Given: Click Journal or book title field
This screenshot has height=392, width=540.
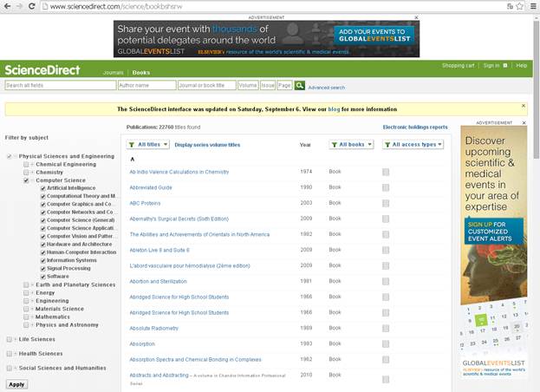Looking at the screenshot, I should [x=207, y=85].
